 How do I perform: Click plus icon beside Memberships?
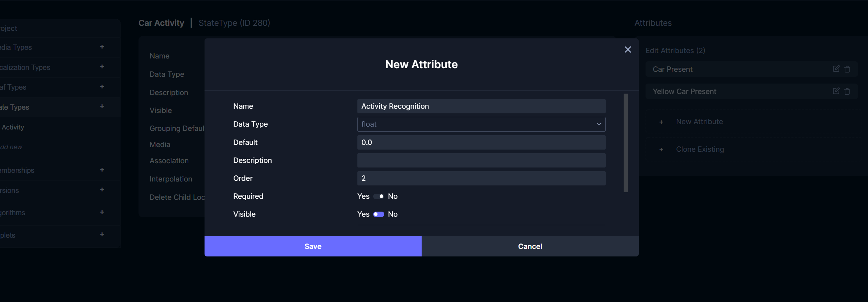[102, 170]
